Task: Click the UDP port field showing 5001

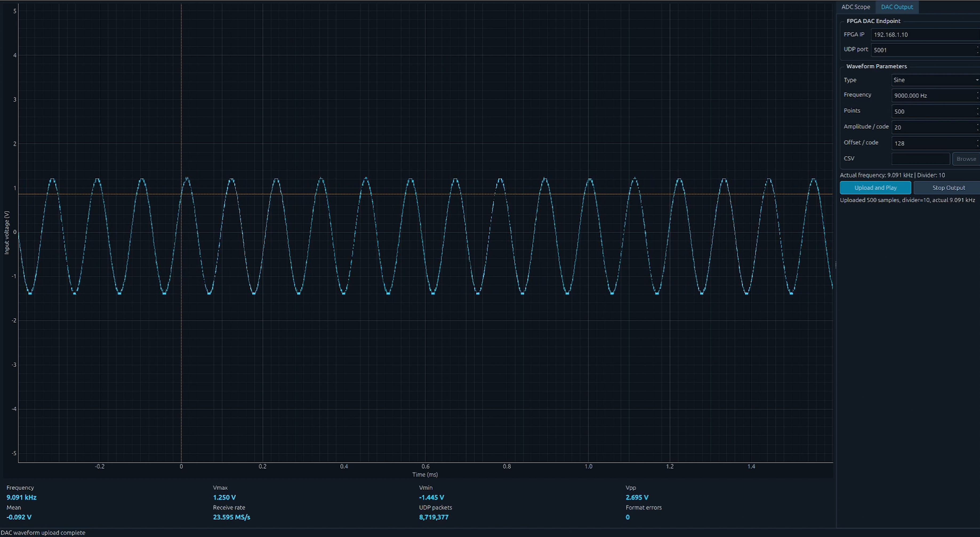Action: (x=925, y=50)
